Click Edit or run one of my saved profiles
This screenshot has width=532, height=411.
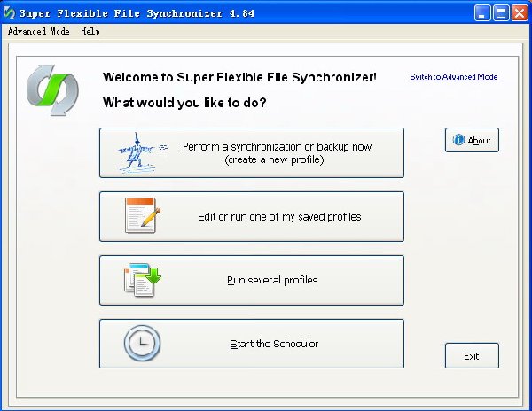(x=252, y=216)
